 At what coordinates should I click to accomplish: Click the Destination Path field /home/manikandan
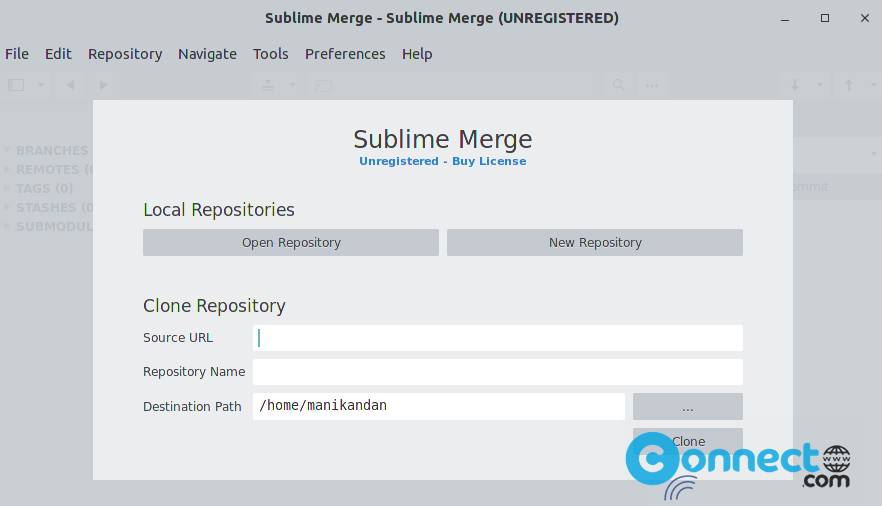(x=439, y=406)
